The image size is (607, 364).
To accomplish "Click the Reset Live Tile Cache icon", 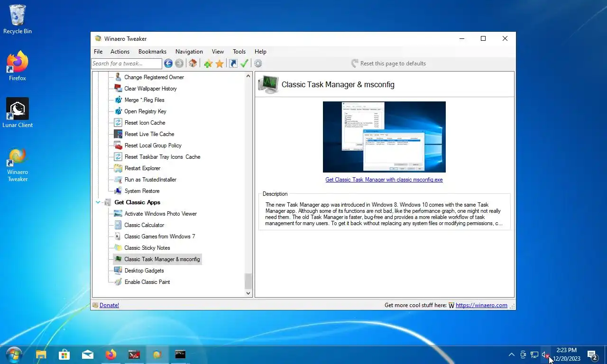I will click(118, 134).
